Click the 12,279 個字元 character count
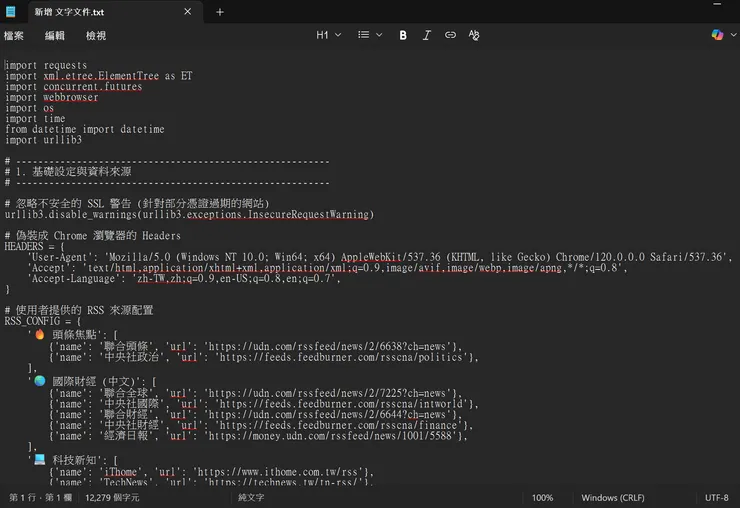Image resolution: width=740 pixels, height=508 pixels. [x=112, y=498]
